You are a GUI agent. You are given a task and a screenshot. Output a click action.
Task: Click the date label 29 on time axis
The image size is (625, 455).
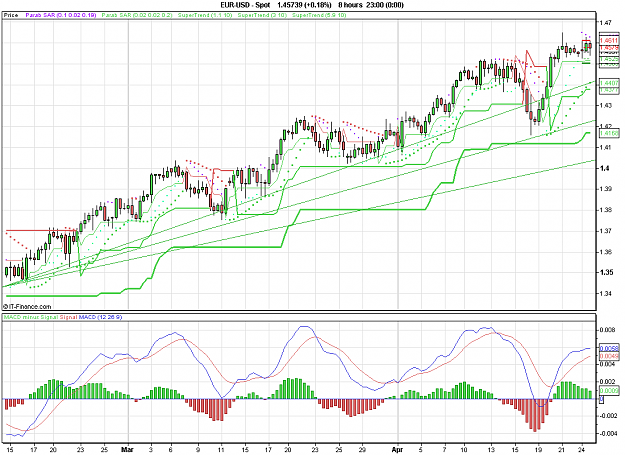[362, 450]
